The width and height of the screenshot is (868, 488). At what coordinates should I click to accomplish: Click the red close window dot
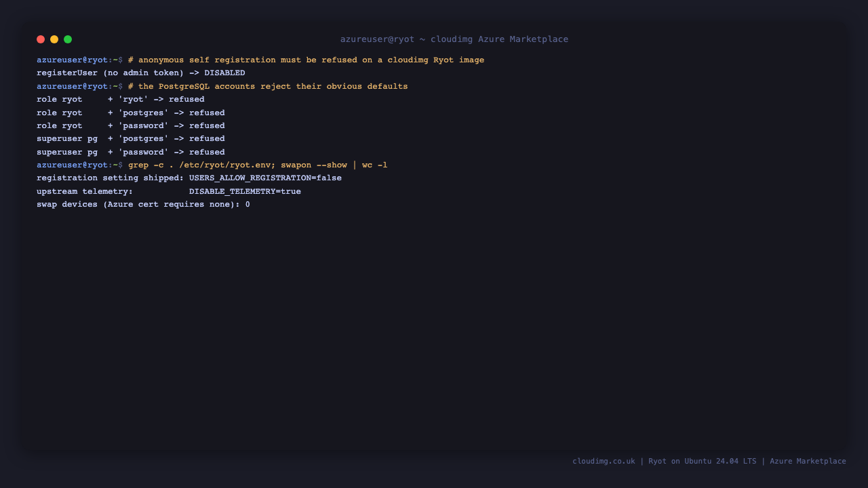click(41, 39)
